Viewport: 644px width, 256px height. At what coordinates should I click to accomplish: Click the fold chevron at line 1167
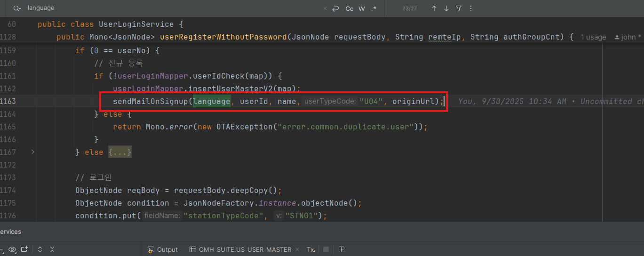point(32,152)
